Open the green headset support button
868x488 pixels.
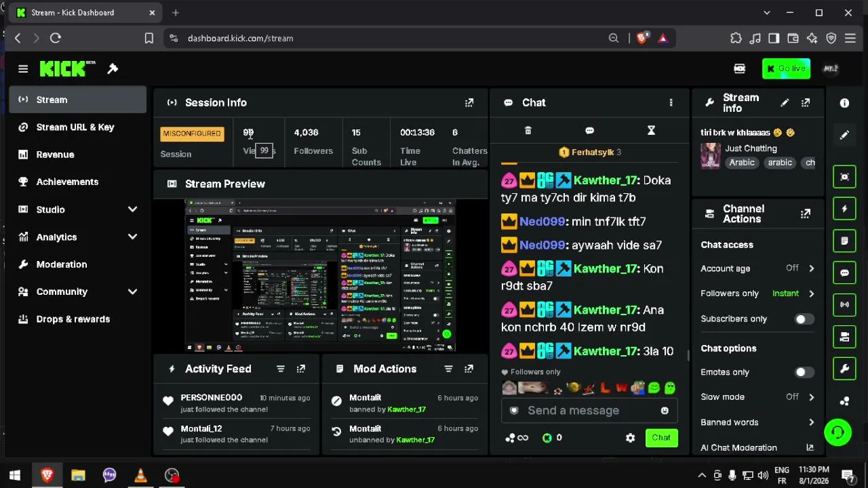(838, 432)
